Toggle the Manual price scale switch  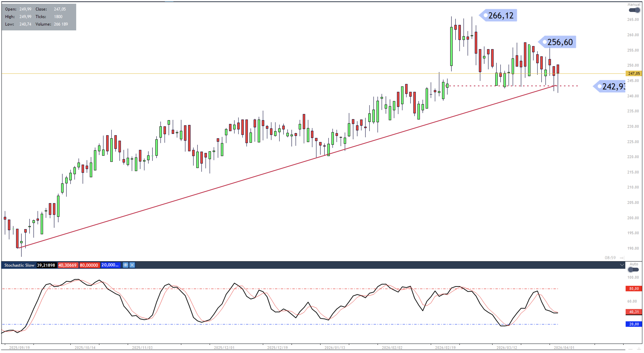point(634,10)
